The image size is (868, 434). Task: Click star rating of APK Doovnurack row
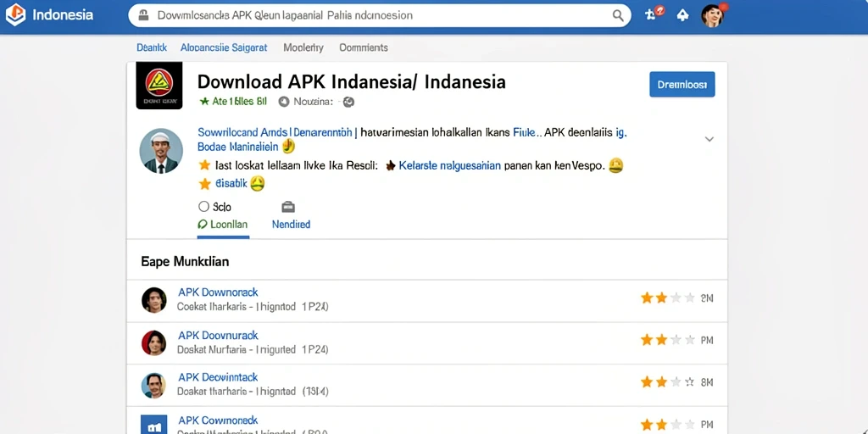click(668, 340)
